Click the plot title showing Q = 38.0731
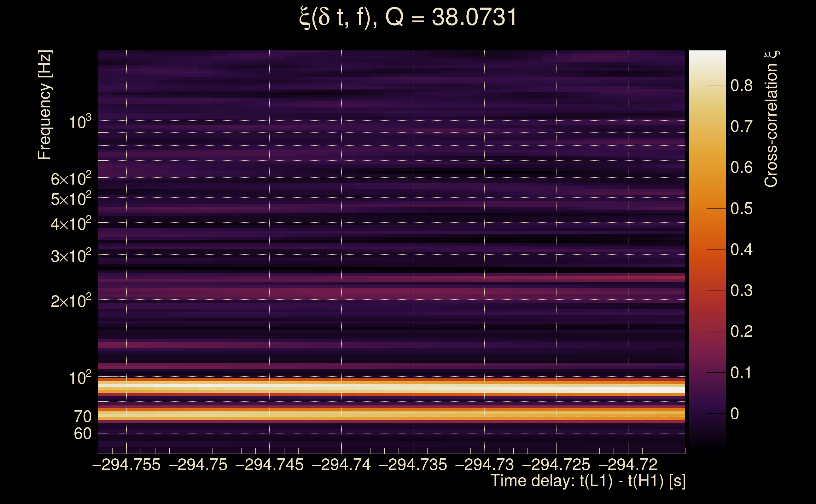Screen dimensions: 816x504 pyautogui.click(x=408, y=17)
